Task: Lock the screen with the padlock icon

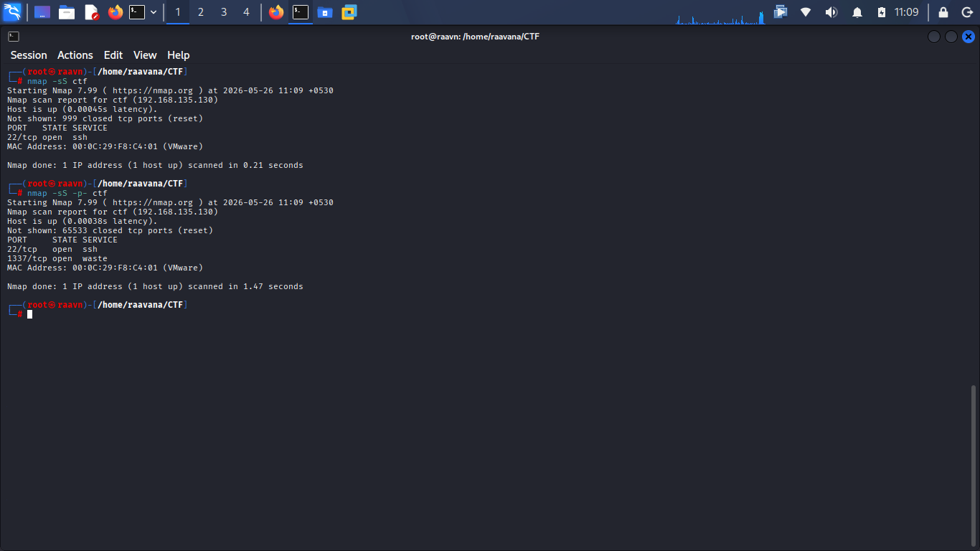Action: coord(943,12)
